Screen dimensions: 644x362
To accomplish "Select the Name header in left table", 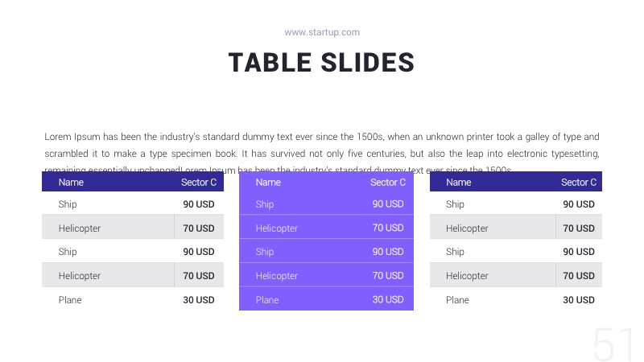I will click(71, 183).
